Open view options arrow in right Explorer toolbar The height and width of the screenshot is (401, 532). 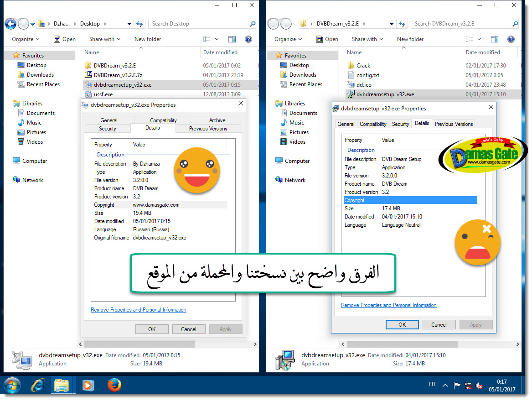pyautogui.click(x=480, y=39)
